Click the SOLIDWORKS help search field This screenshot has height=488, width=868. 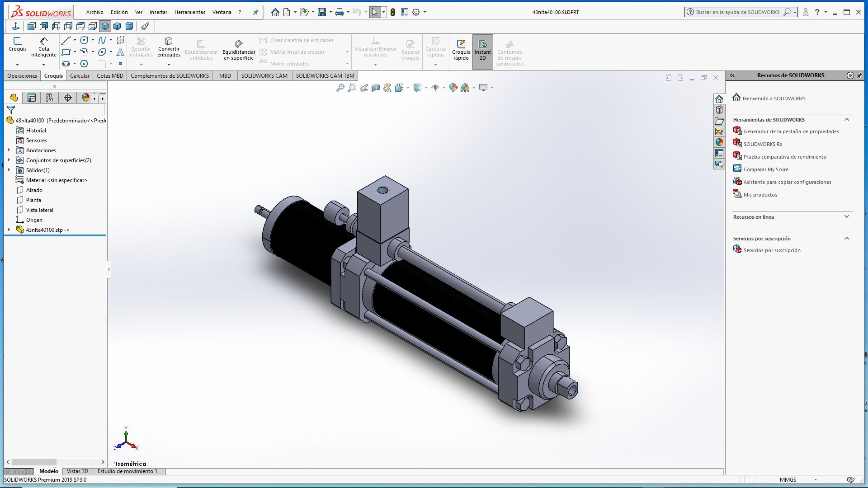point(737,12)
